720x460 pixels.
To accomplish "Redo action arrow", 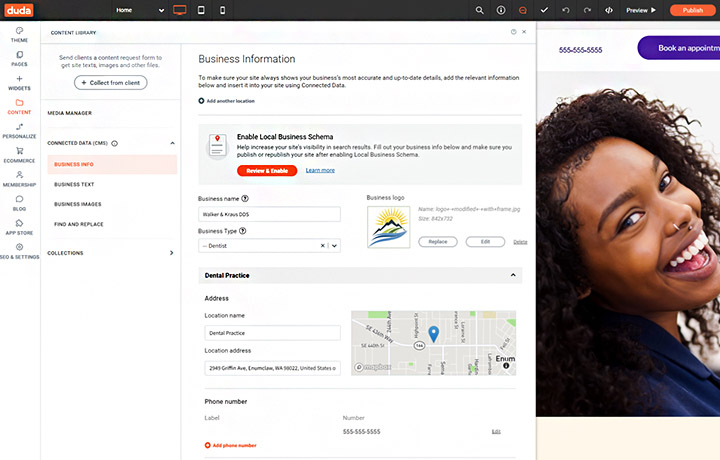I will 587,10.
